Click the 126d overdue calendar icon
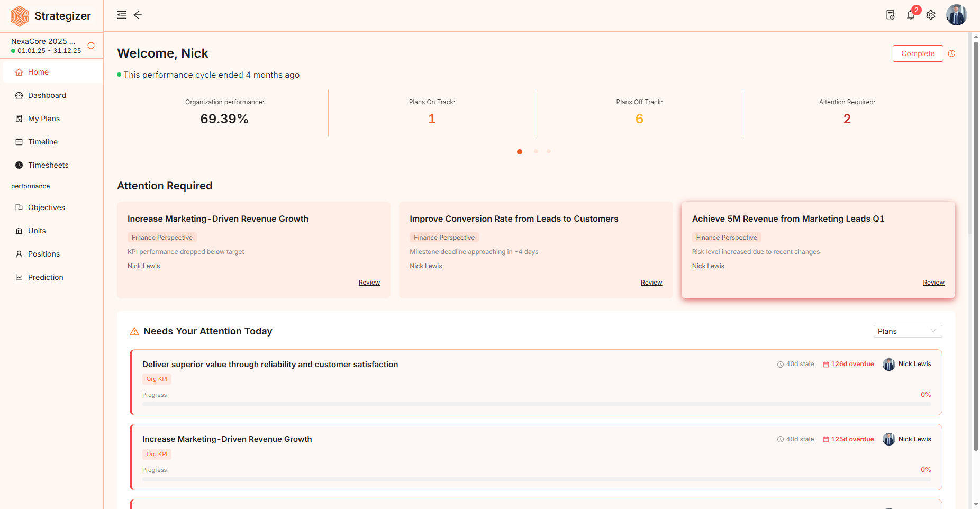This screenshot has height=509, width=980. (825, 364)
